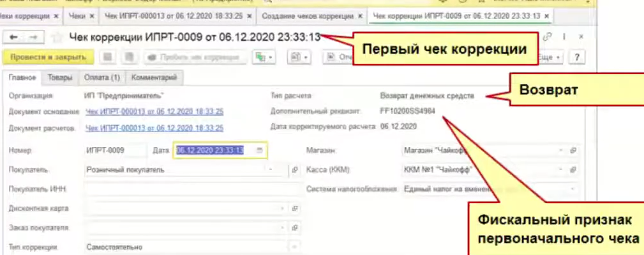Viewport: 644px width, 255px height.
Task: Expand the Касса (ККМ) dropdown
Action: tap(561, 169)
